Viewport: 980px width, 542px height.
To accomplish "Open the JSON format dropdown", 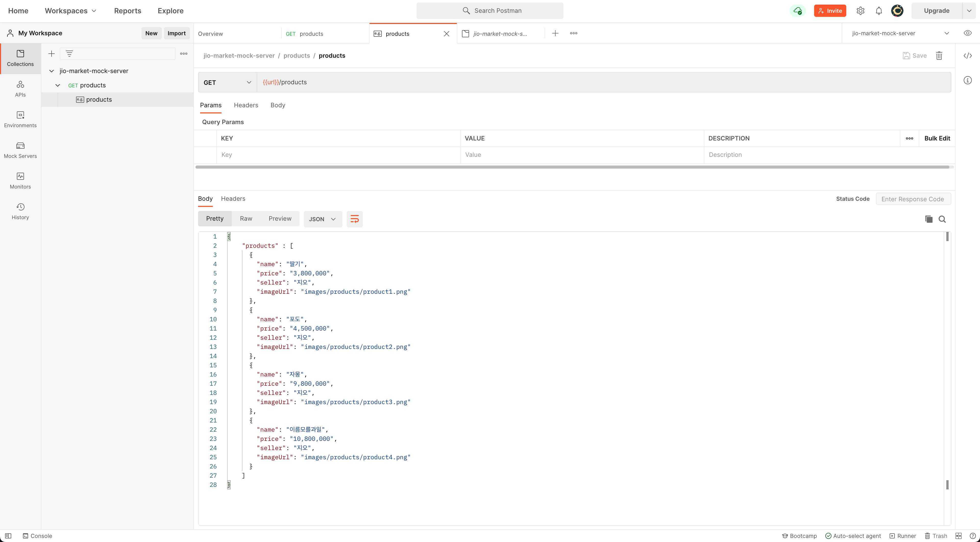I will coord(323,219).
